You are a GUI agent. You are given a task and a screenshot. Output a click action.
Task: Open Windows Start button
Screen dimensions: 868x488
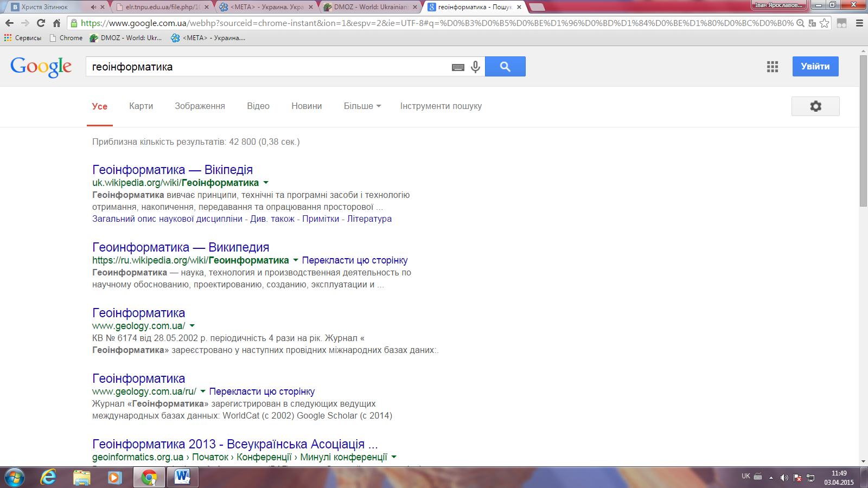(15, 477)
